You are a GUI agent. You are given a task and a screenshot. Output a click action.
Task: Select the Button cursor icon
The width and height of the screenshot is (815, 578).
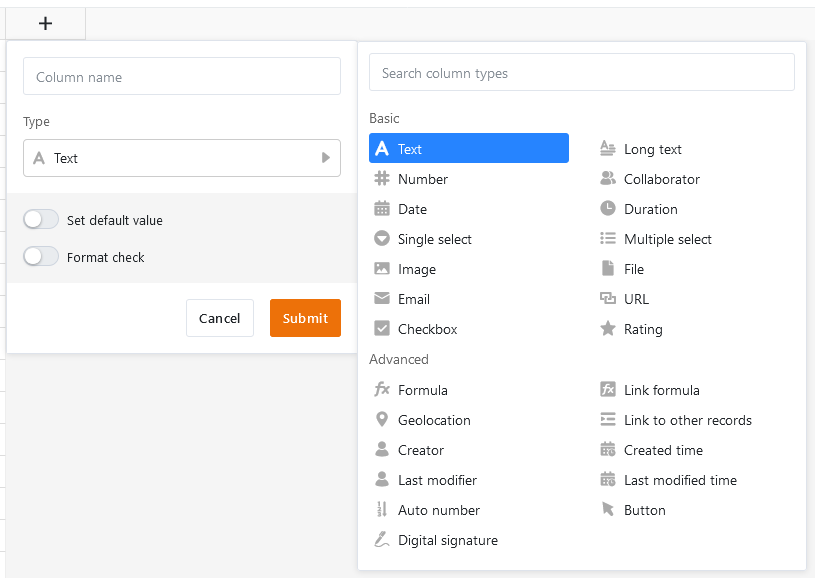click(607, 510)
